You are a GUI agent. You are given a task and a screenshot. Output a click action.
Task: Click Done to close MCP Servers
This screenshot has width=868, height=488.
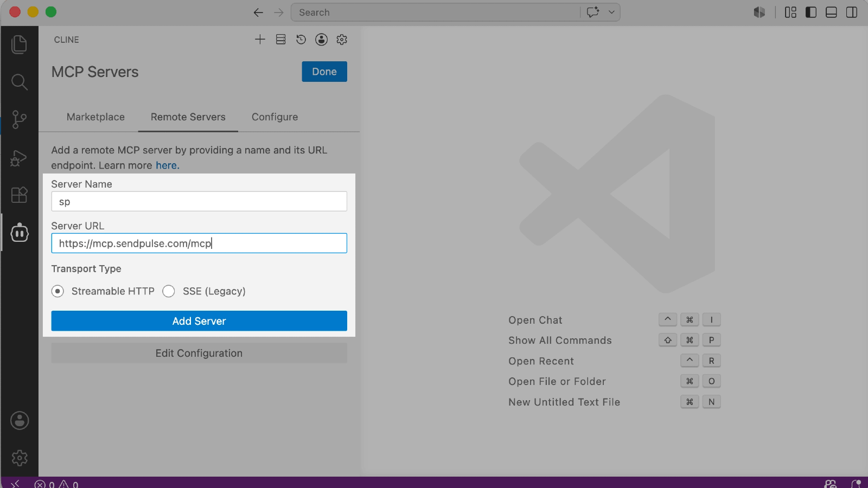324,72
